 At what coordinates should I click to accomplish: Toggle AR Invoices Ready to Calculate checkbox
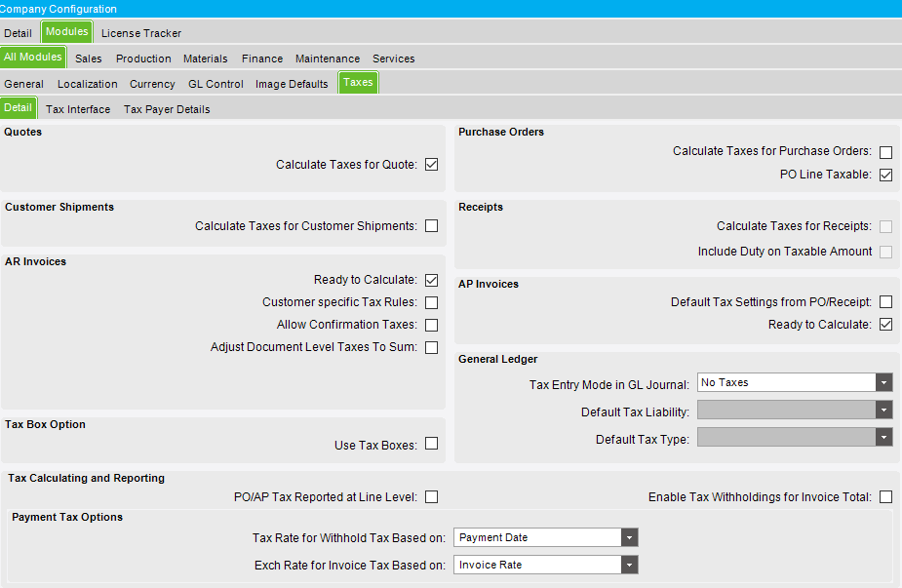click(431, 280)
